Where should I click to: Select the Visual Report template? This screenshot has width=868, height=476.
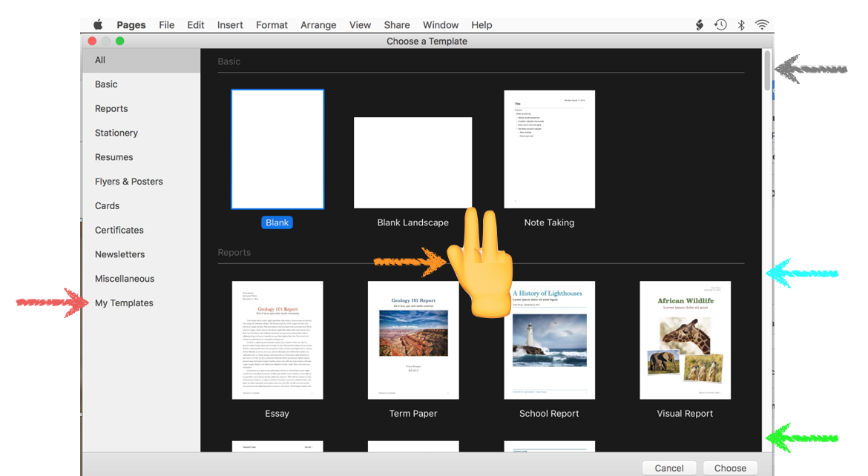(685, 340)
